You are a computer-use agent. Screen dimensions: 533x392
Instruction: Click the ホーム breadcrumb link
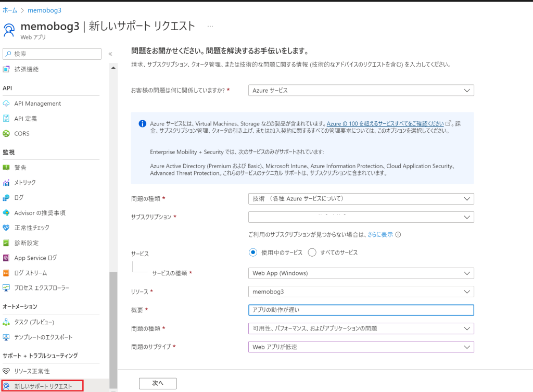click(x=10, y=10)
